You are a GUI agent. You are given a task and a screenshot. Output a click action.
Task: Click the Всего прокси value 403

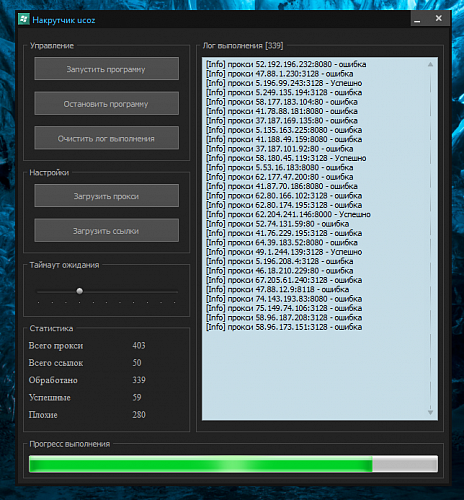[139, 345]
